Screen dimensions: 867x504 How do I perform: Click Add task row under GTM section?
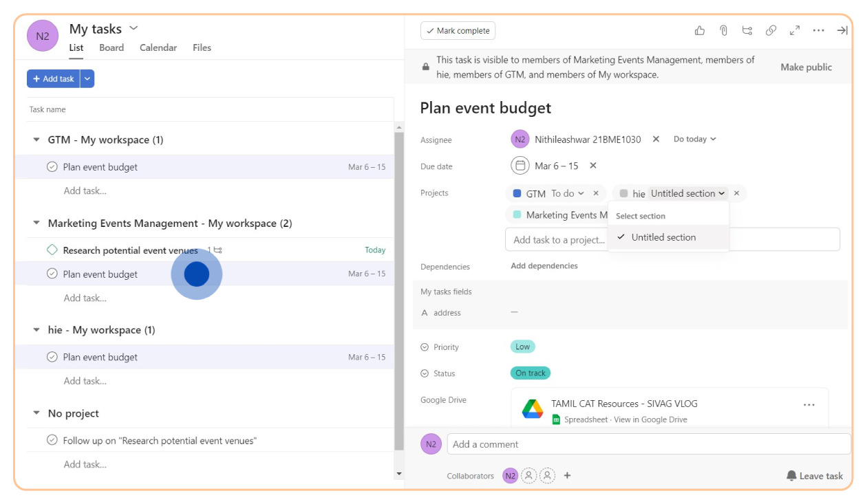(85, 190)
